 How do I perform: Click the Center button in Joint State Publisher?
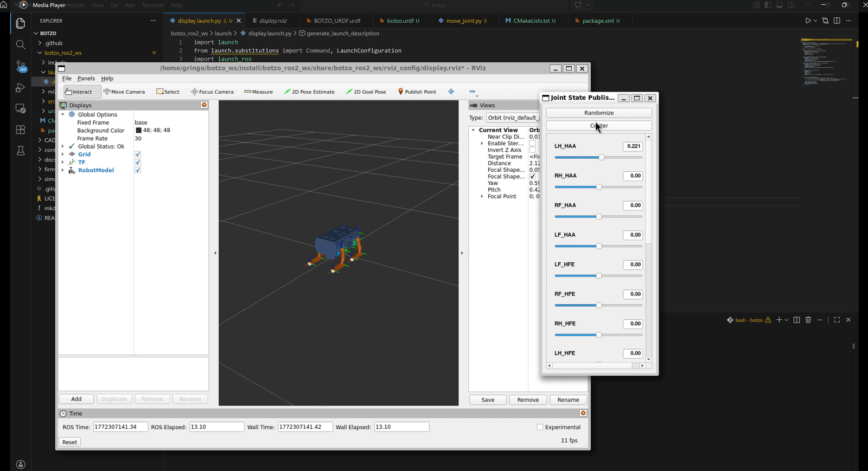tap(599, 126)
